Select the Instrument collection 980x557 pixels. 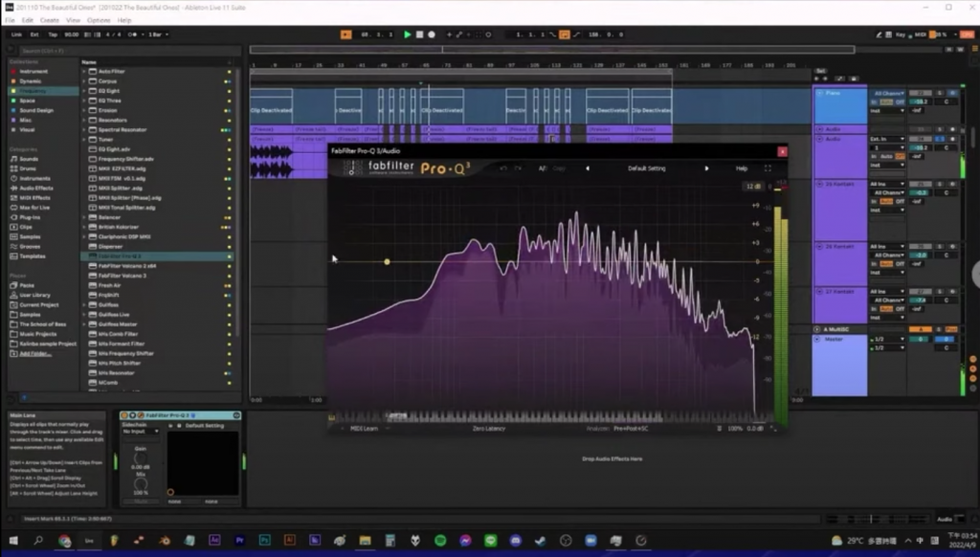tap(33, 71)
